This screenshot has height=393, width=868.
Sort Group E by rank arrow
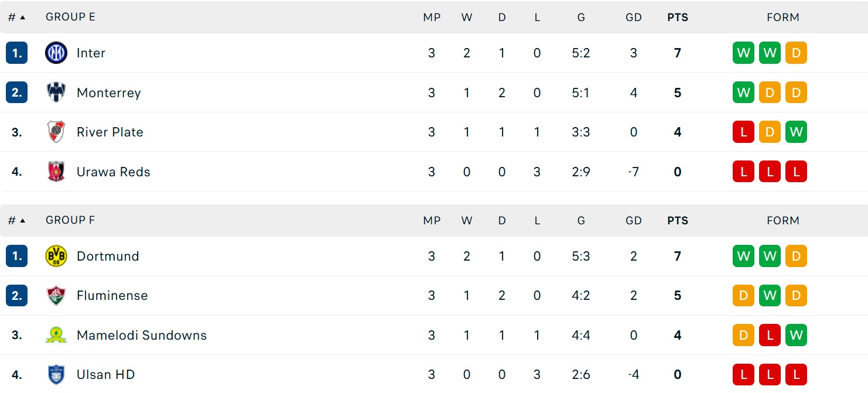click(x=23, y=17)
